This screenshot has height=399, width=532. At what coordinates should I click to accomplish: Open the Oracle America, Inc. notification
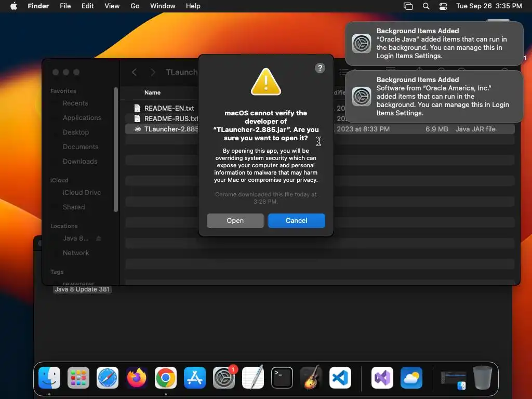click(434, 96)
